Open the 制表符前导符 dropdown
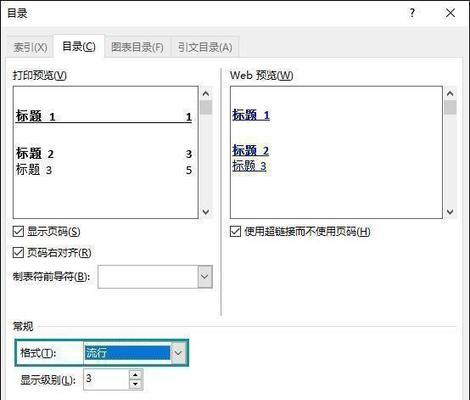Image resolution: width=470 pixels, height=400 pixels. (x=205, y=276)
